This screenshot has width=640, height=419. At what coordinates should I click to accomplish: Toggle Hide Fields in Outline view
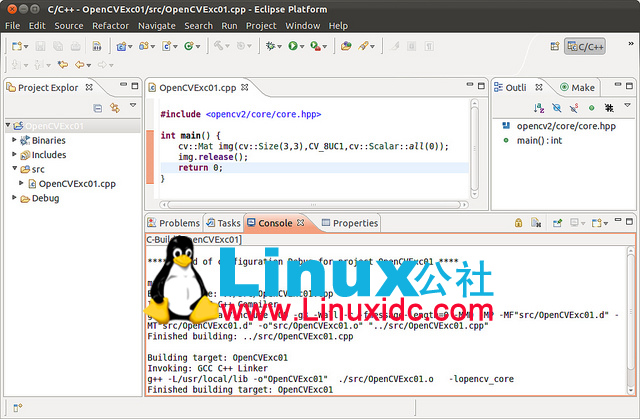pos(556,108)
